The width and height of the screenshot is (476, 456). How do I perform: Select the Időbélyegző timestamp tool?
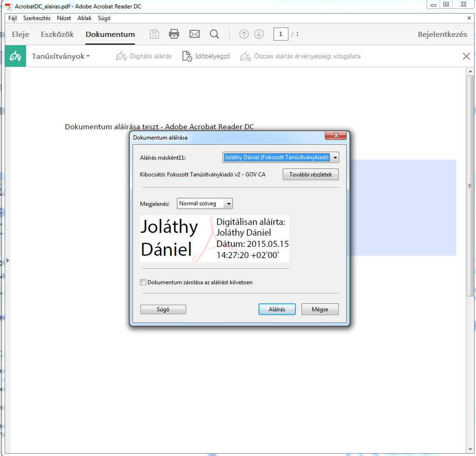[206, 56]
